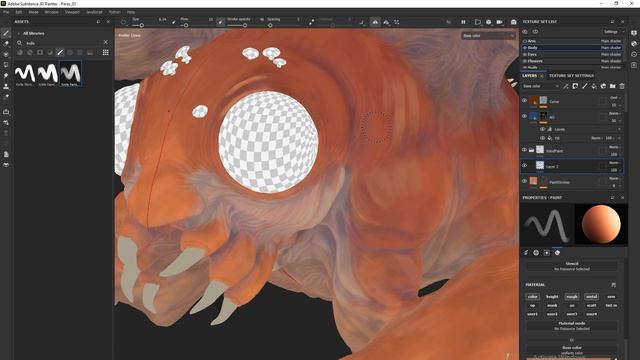The height and width of the screenshot is (360, 640).
Task: Open Shader settings icon on right dock
Action: click(634, 44)
